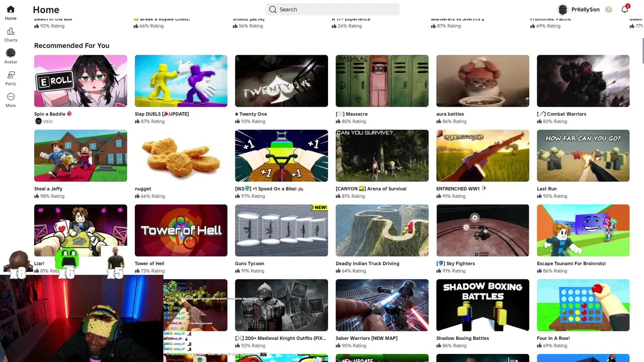This screenshot has height=362, width=644.
Task: Open the More sidebar menu
Action: point(11,97)
